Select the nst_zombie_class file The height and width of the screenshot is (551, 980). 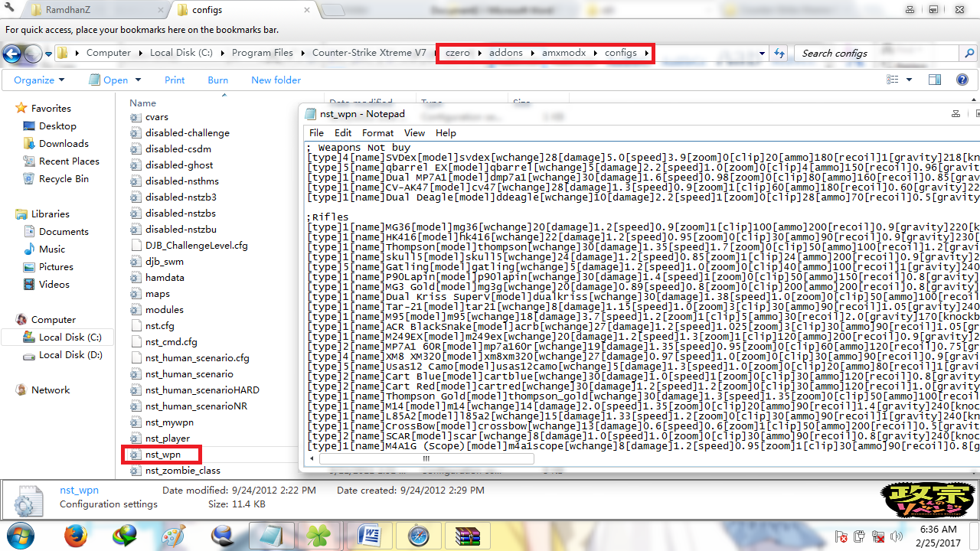click(175, 471)
